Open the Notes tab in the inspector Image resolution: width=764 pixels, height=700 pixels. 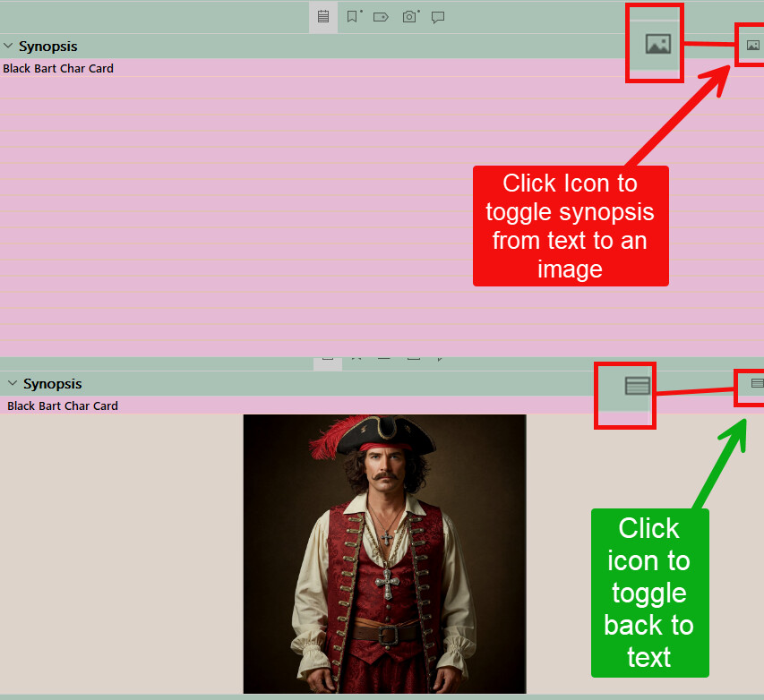click(x=323, y=17)
